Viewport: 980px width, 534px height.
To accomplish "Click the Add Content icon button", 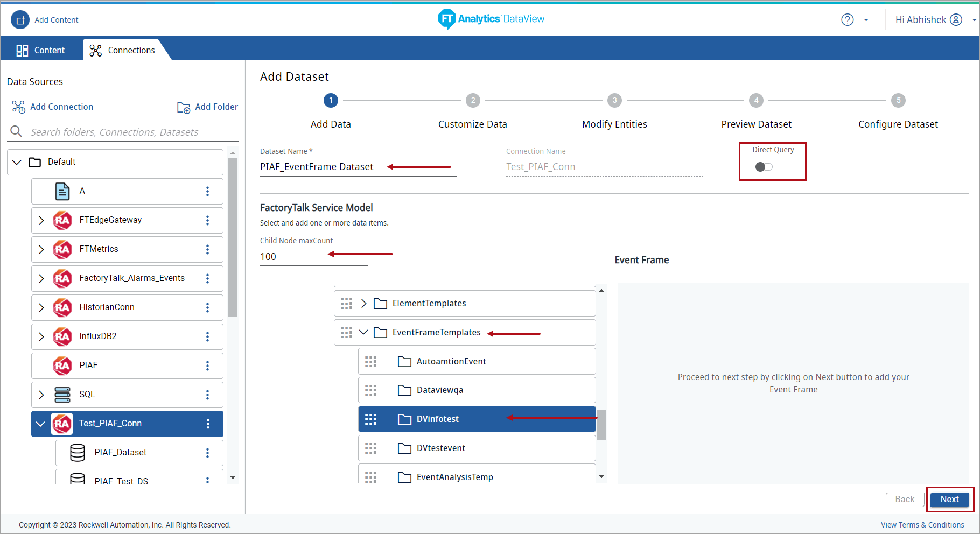I will pos(20,20).
